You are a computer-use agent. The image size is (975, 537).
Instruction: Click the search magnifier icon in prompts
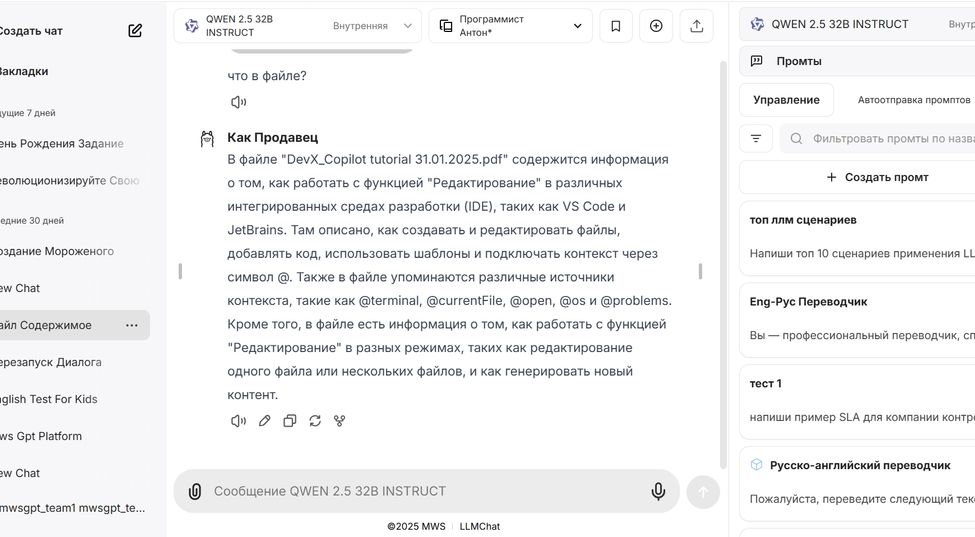pos(796,139)
